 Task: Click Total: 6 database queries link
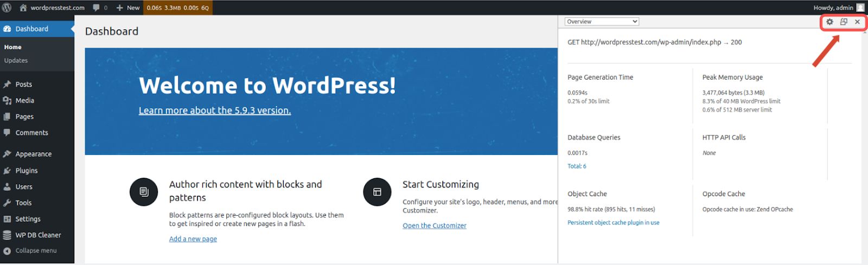(577, 166)
